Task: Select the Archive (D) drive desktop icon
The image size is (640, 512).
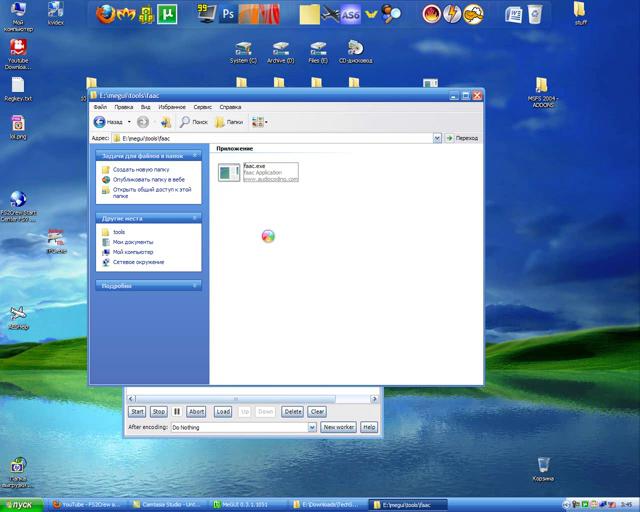Action: pyautogui.click(x=280, y=52)
